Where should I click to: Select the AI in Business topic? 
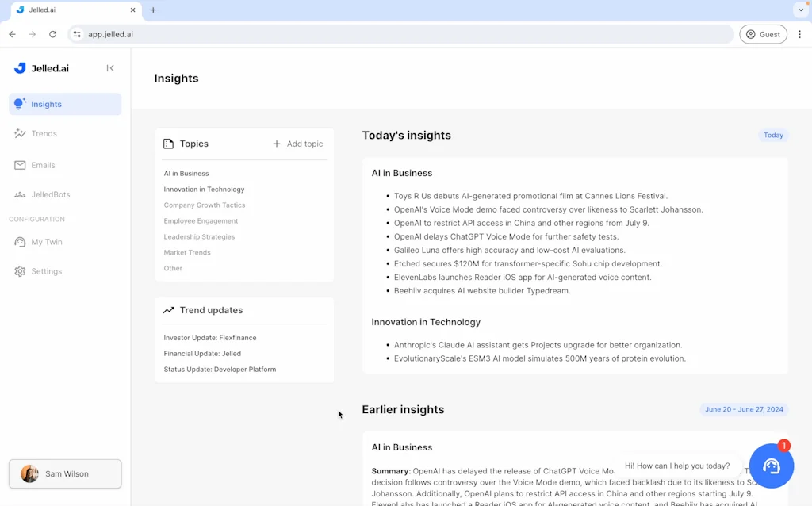click(x=186, y=173)
